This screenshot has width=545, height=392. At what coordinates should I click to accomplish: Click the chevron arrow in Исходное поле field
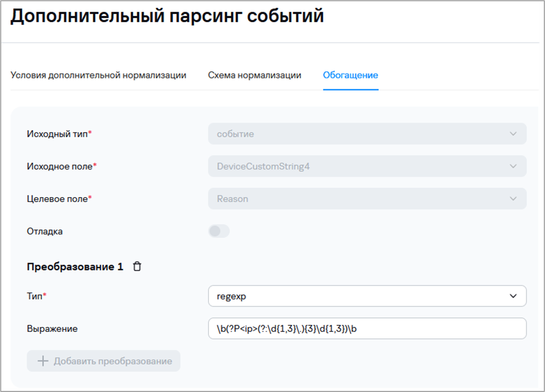(x=513, y=166)
